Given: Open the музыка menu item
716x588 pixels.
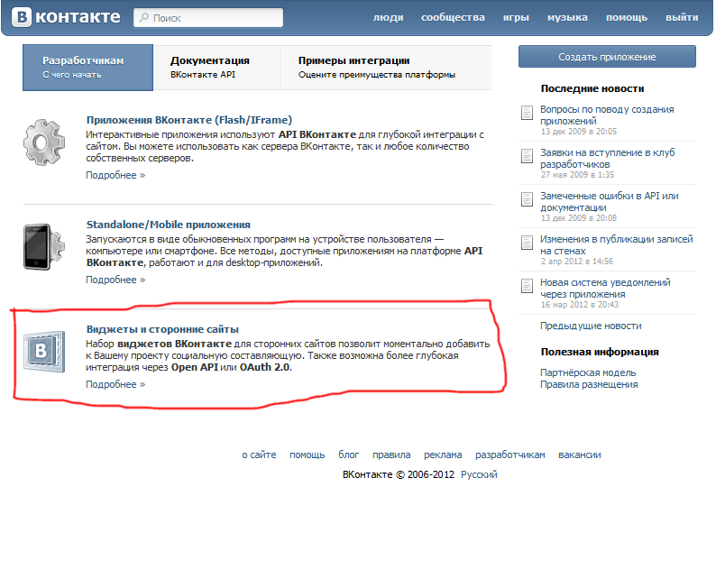Looking at the screenshot, I should tap(567, 17).
